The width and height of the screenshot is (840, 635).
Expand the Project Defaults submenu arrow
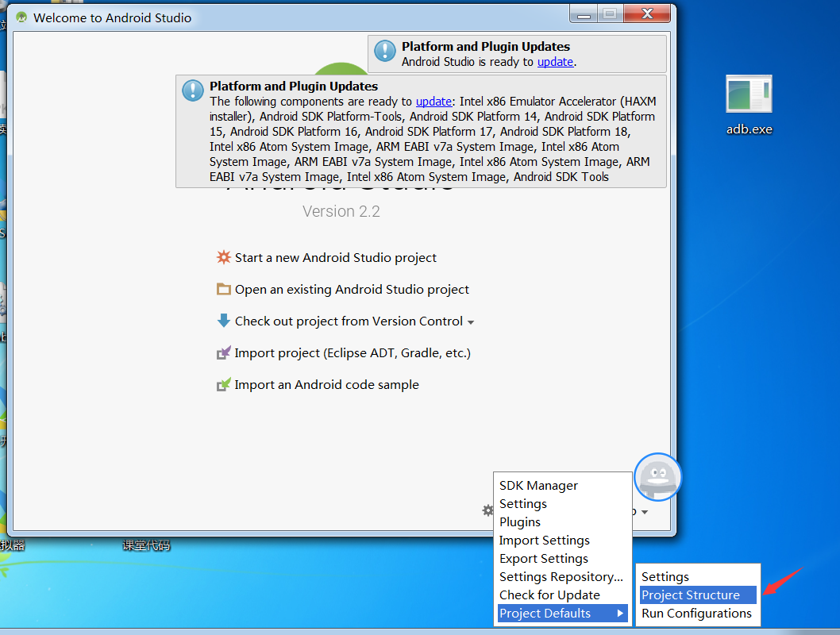[620, 613]
